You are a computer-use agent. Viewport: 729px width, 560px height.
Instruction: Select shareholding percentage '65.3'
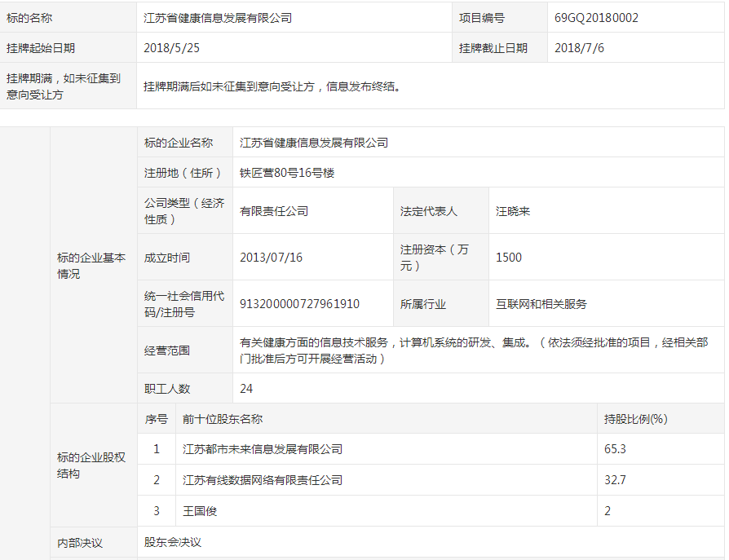[615, 449]
